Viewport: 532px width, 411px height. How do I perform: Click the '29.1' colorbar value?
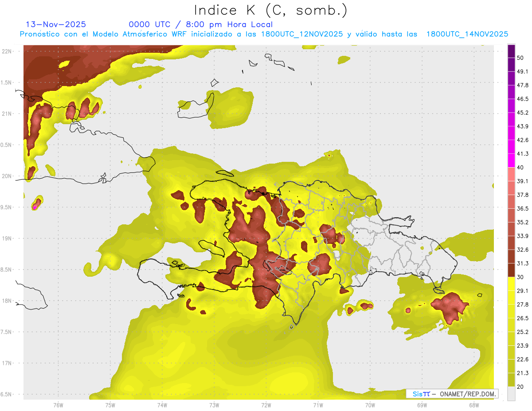click(523, 291)
